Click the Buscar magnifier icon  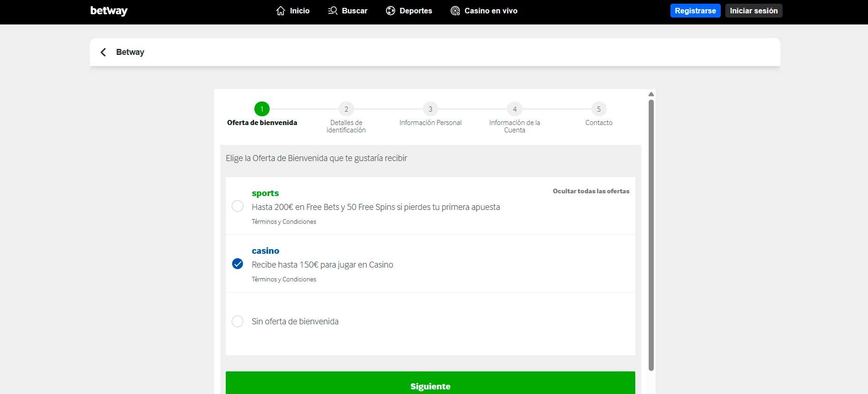coord(332,11)
